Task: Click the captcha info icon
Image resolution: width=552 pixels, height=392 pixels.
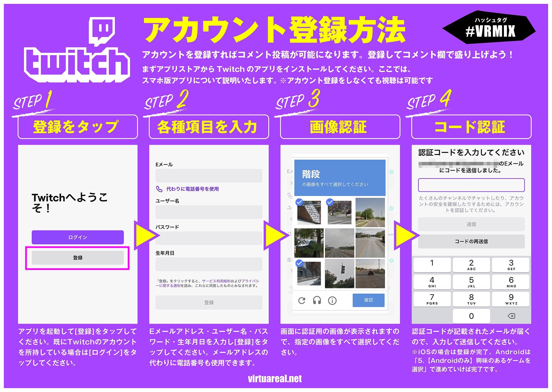Action: click(332, 300)
